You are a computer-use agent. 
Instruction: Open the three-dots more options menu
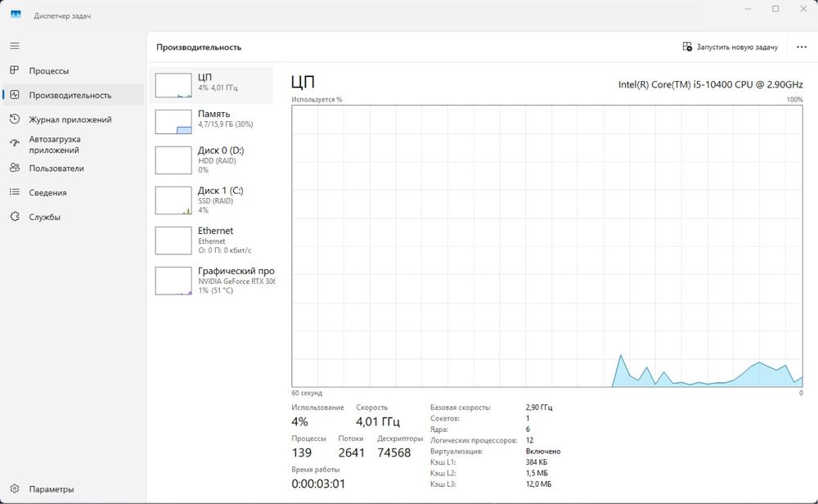pyautogui.click(x=802, y=47)
